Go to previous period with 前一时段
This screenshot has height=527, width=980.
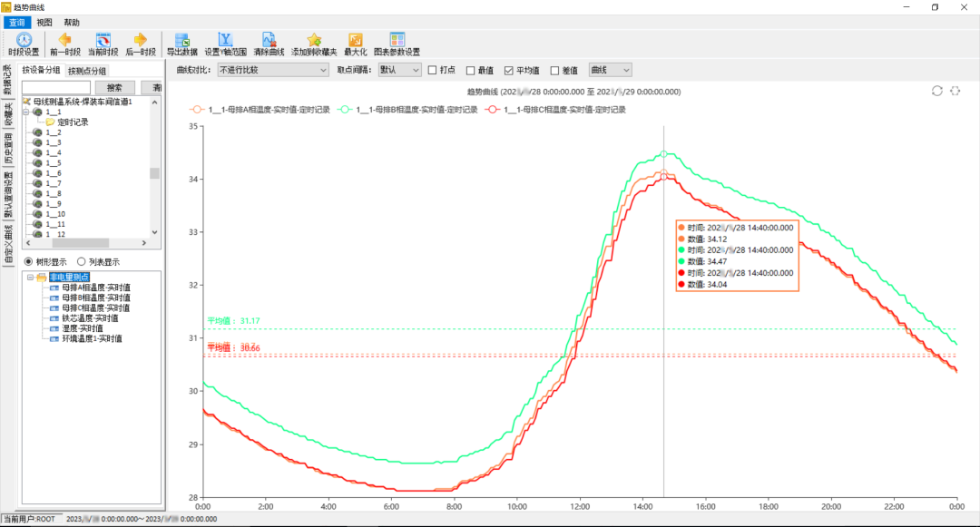tap(64, 44)
